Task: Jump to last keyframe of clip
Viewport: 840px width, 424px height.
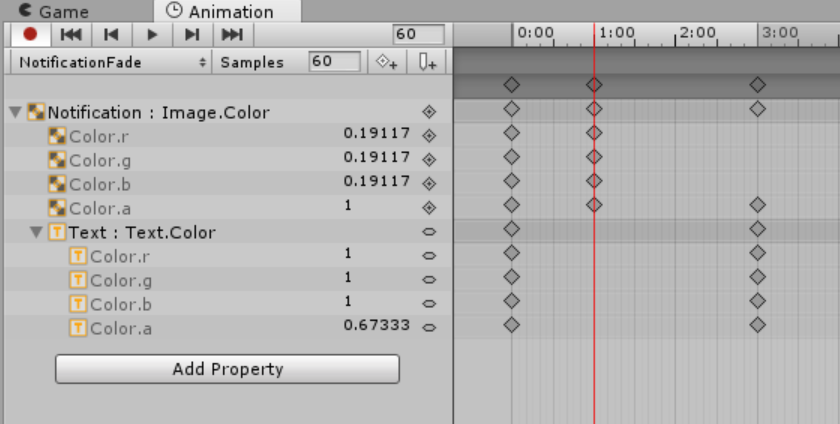Action: click(232, 34)
